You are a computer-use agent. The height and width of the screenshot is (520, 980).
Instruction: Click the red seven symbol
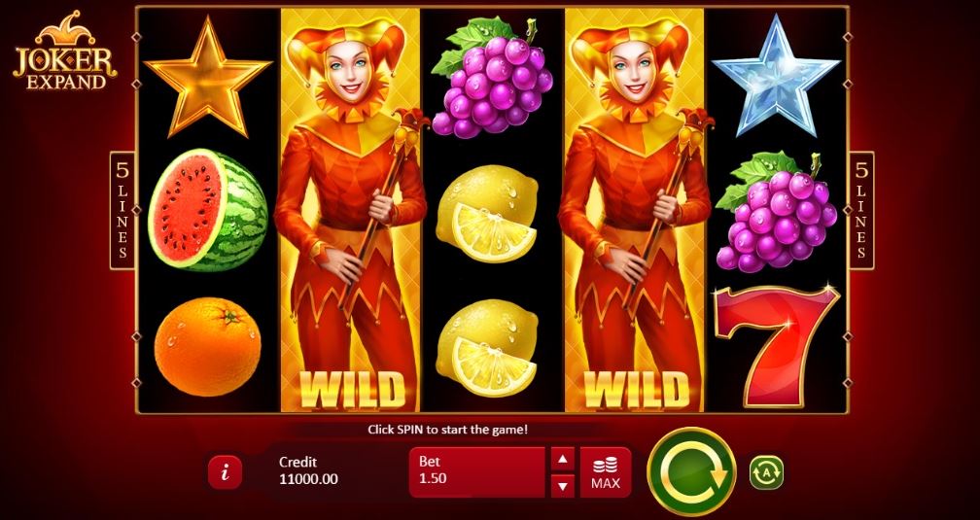pyautogui.click(x=776, y=344)
